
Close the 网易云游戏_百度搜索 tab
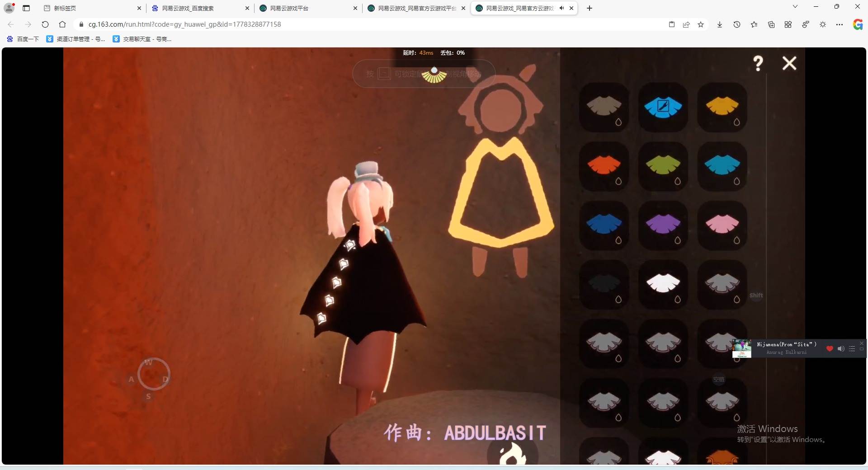[x=247, y=8]
